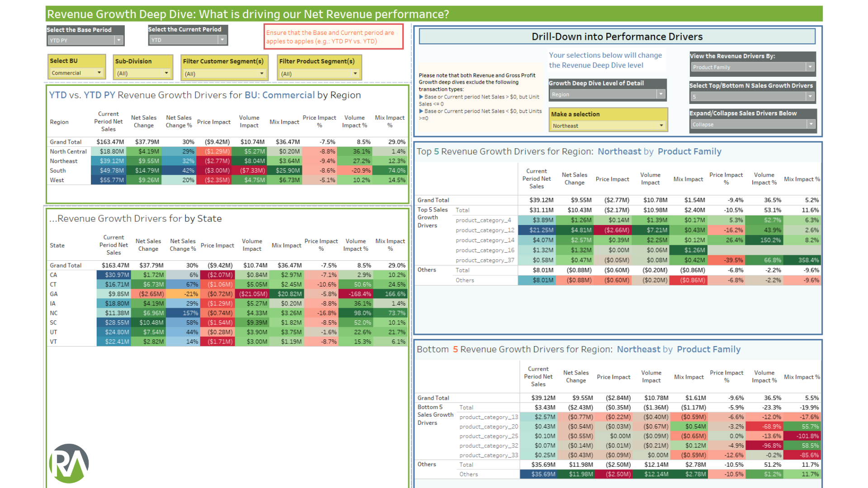Open Filter Customer Segment(s) dropdown
Viewport: 868px width, 488px height.
pyautogui.click(x=224, y=74)
